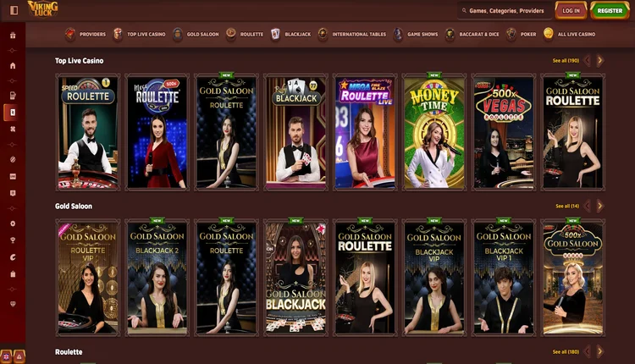Select the Top Live Casino category tab

[140, 35]
